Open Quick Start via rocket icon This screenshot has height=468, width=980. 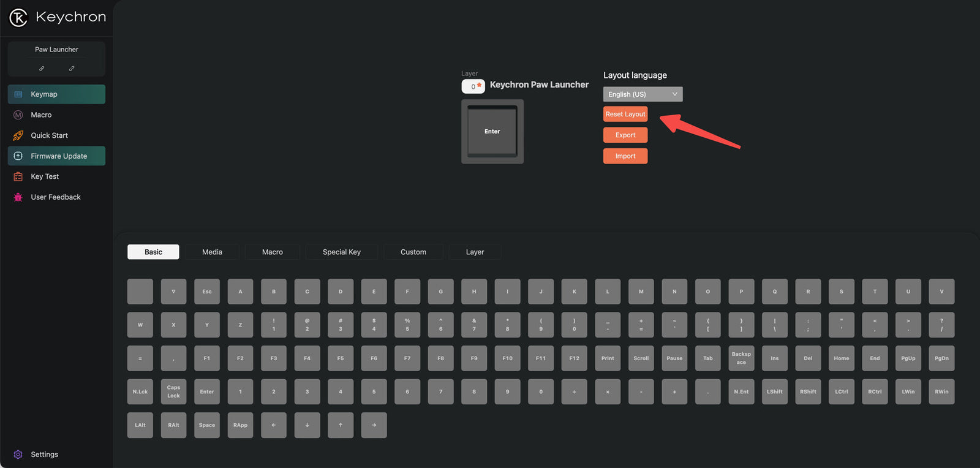tap(18, 135)
